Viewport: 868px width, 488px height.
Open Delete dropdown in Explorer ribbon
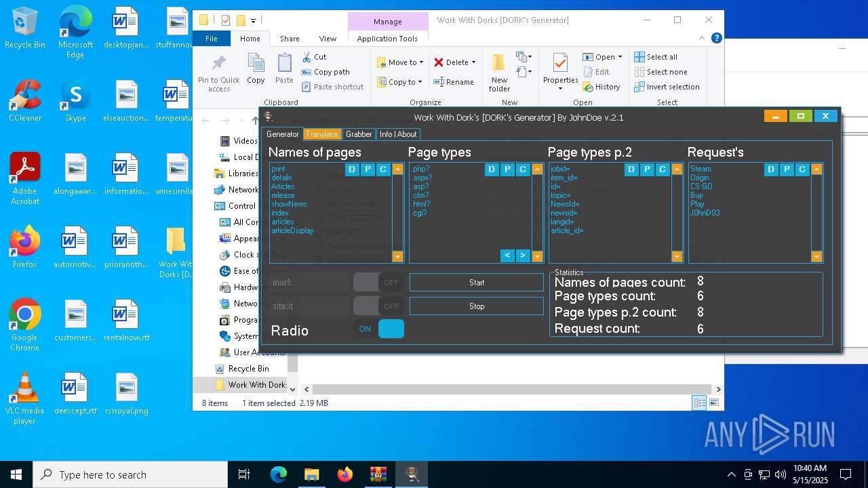tap(454, 62)
